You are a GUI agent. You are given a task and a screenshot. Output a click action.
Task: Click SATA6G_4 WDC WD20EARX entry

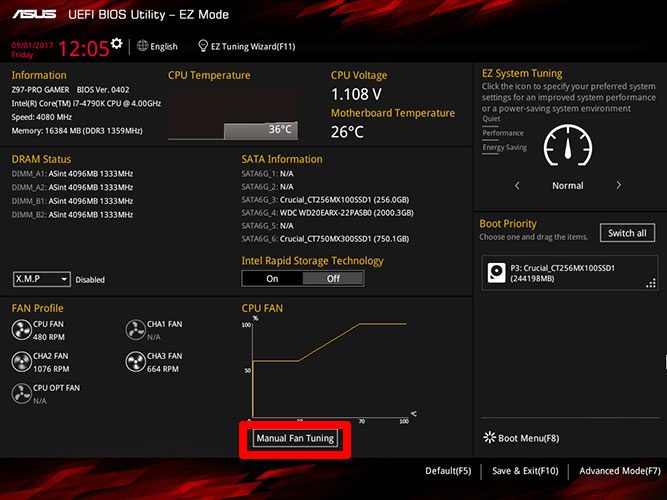(328, 213)
